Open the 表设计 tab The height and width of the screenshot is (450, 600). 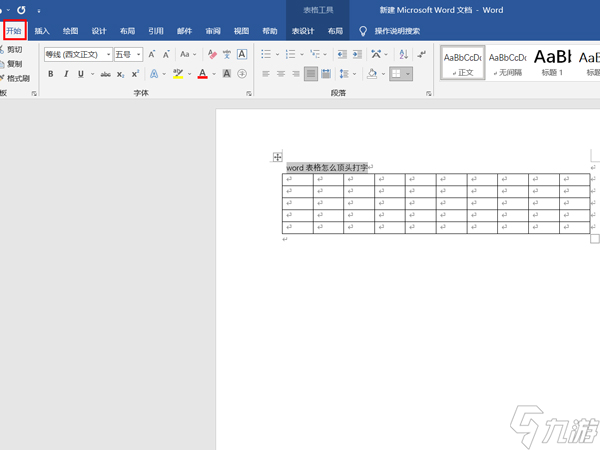click(303, 31)
